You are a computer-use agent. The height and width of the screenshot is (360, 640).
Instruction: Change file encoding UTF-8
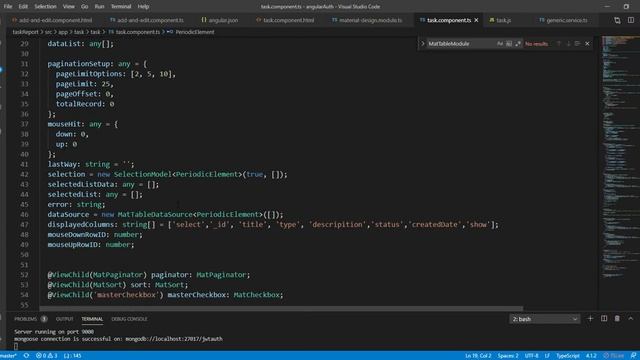pos(531,356)
